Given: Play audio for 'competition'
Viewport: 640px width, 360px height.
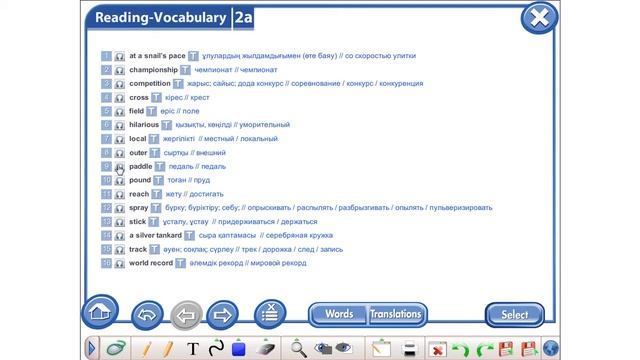Looking at the screenshot, I should click(x=119, y=84).
